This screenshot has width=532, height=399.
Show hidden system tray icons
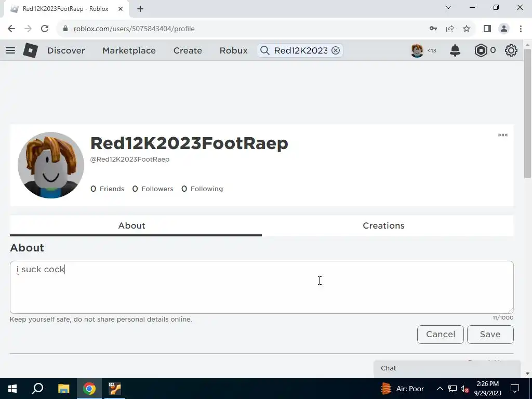pos(440,389)
